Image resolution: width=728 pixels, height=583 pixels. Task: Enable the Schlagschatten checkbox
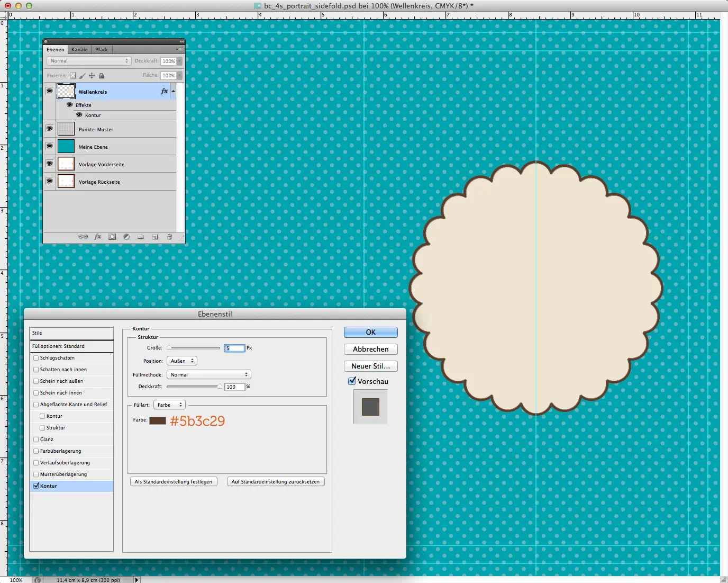[36, 358]
